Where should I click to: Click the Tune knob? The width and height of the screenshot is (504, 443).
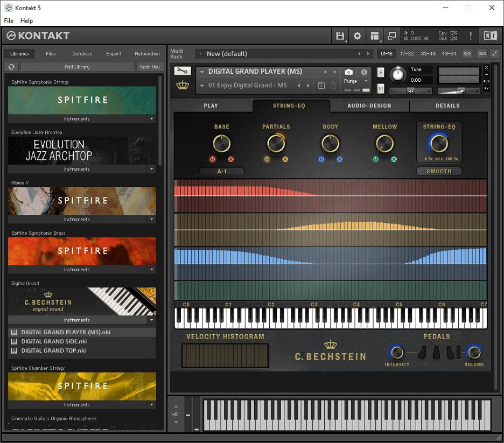pyautogui.click(x=398, y=74)
